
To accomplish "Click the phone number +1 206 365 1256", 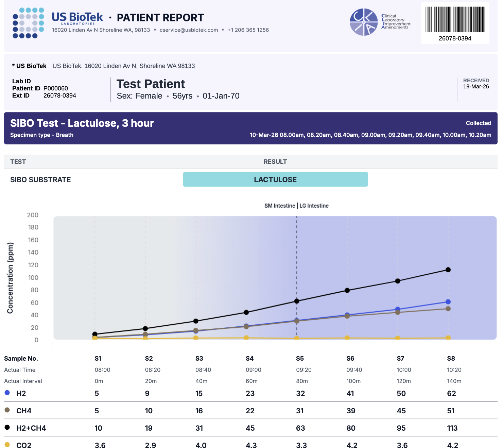I will 248,30.
